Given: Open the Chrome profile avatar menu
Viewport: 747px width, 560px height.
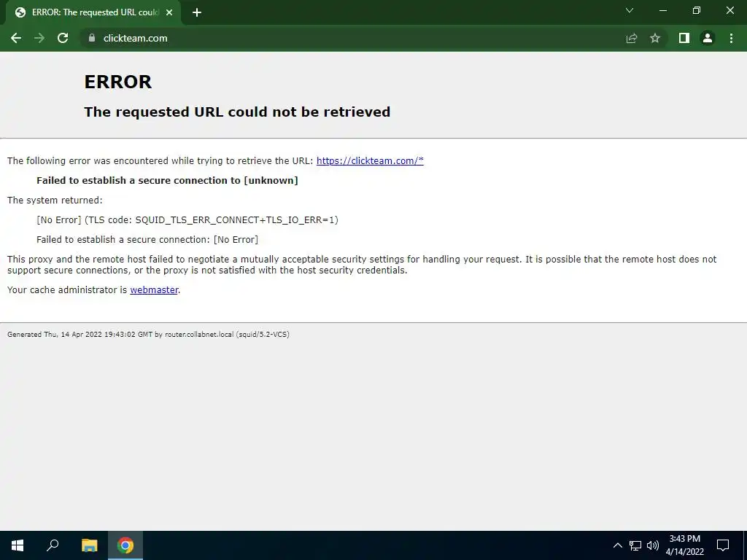Looking at the screenshot, I should tap(708, 38).
